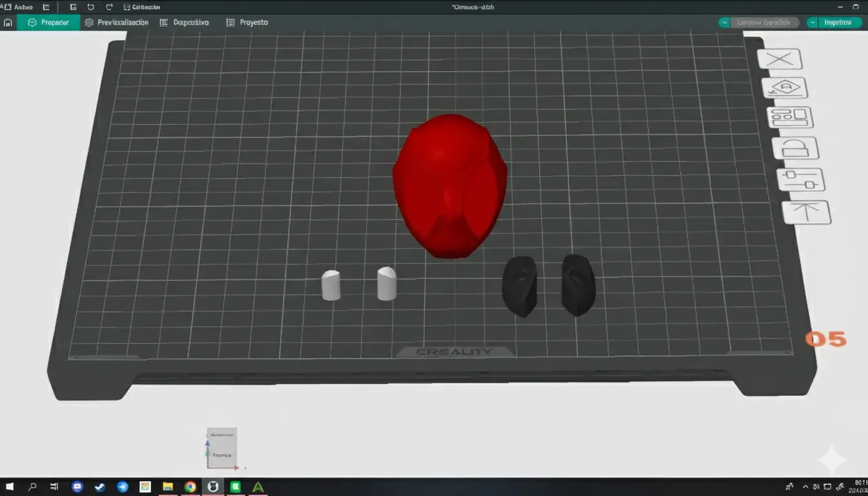Click the view orientation cube
The image size is (868, 496).
(222, 448)
